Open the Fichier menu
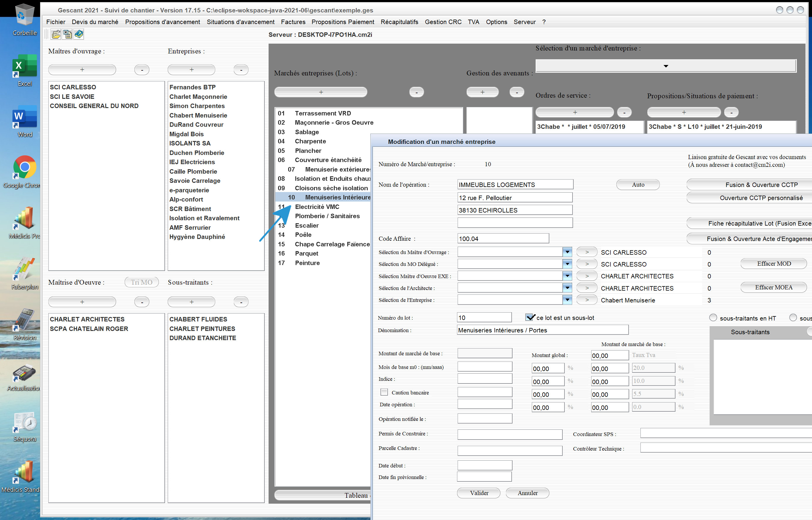The width and height of the screenshot is (812, 520). pyautogui.click(x=56, y=22)
